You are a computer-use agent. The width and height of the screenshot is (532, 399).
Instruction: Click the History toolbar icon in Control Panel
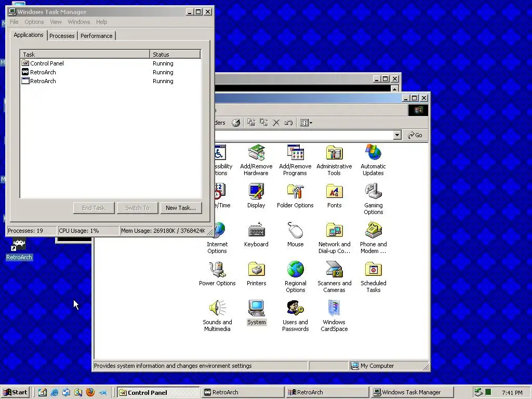(236, 123)
